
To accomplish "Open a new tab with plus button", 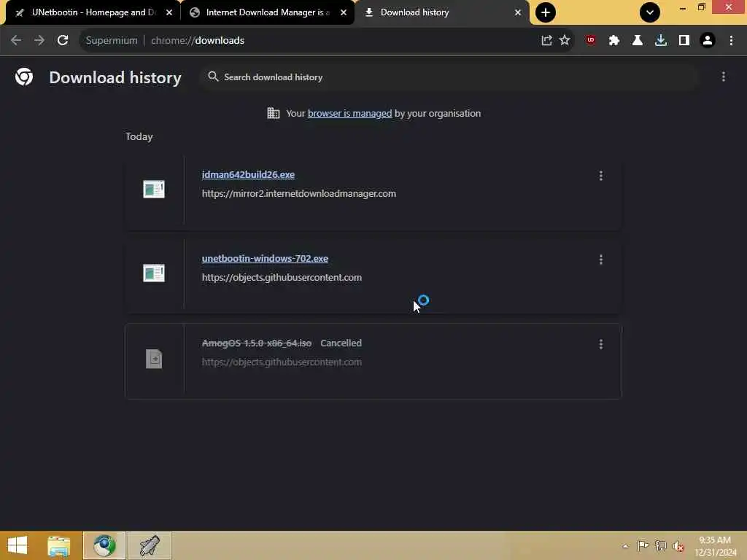I will [x=546, y=12].
